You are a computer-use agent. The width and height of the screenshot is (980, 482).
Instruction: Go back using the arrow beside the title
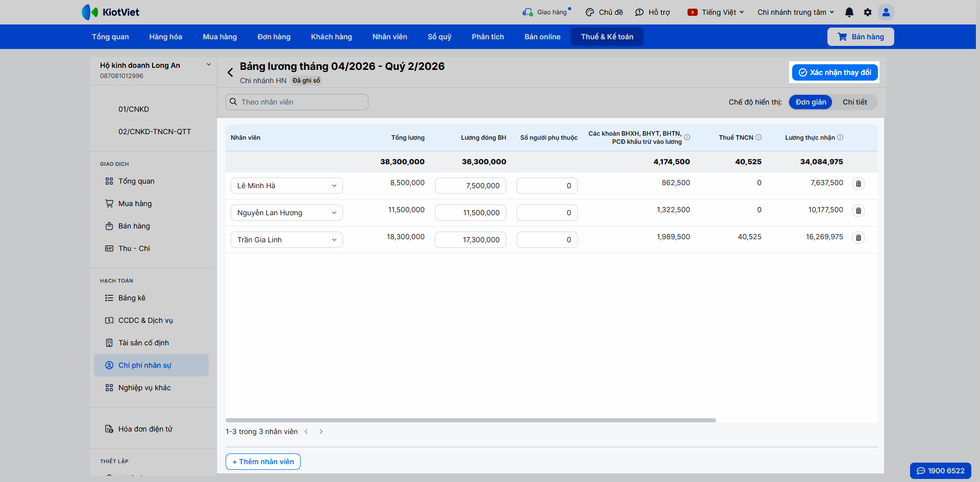pos(230,72)
